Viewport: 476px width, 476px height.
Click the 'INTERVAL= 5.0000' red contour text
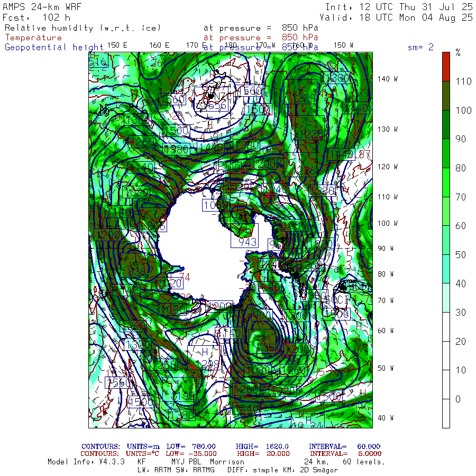[x=346, y=454]
